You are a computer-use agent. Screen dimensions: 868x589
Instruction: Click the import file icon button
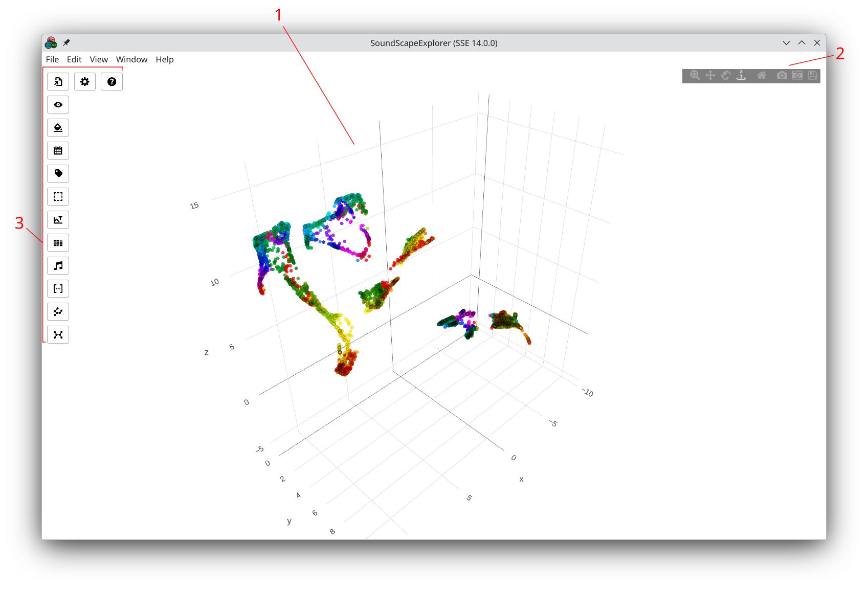58,82
